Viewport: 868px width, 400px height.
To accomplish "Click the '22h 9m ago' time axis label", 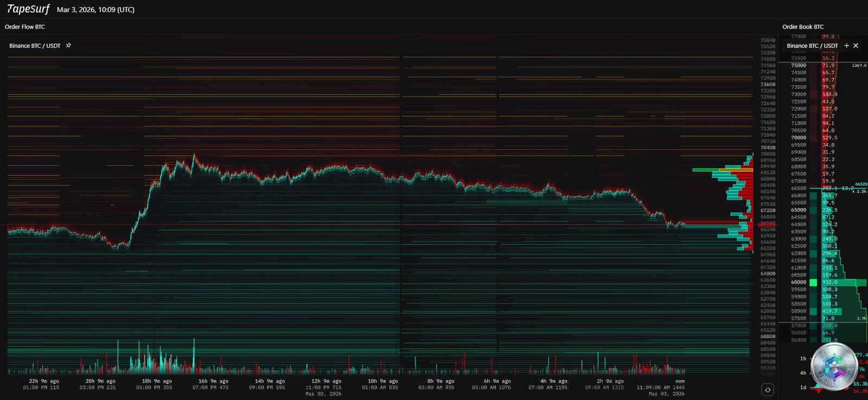I will tap(44, 381).
